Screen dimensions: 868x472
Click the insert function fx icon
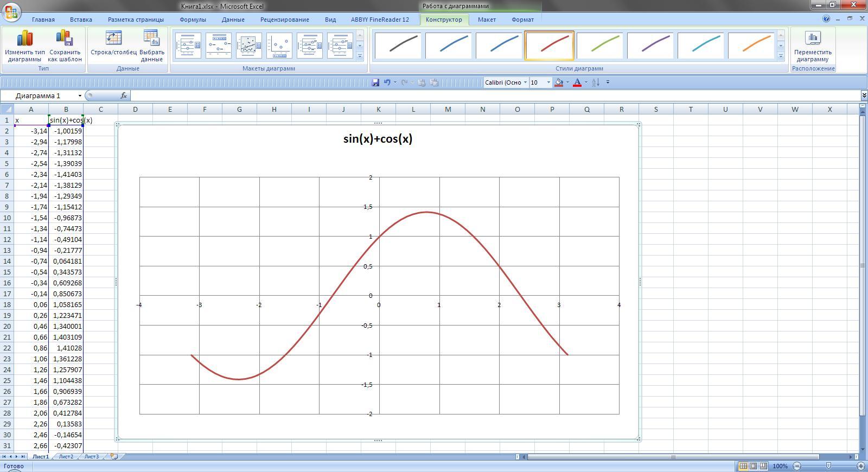coord(124,95)
